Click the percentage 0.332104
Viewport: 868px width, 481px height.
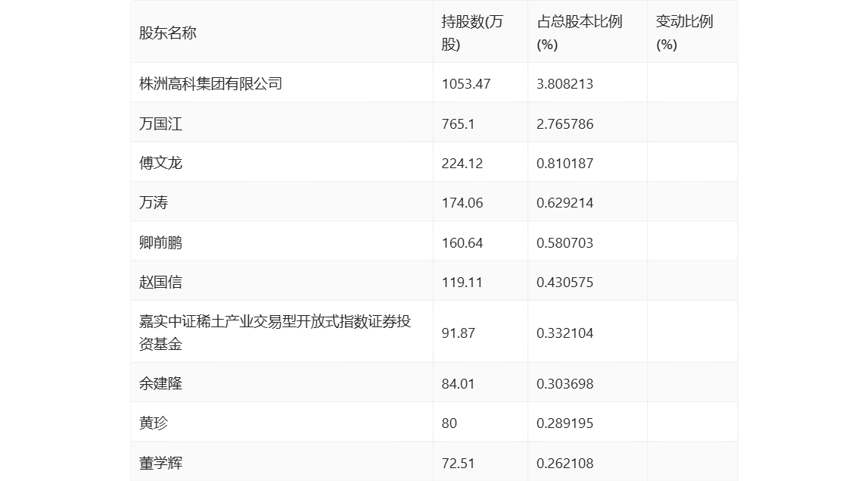point(565,333)
